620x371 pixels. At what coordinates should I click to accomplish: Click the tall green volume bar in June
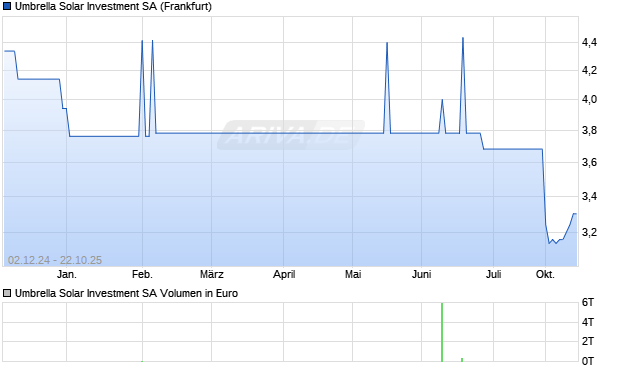point(442,332)
